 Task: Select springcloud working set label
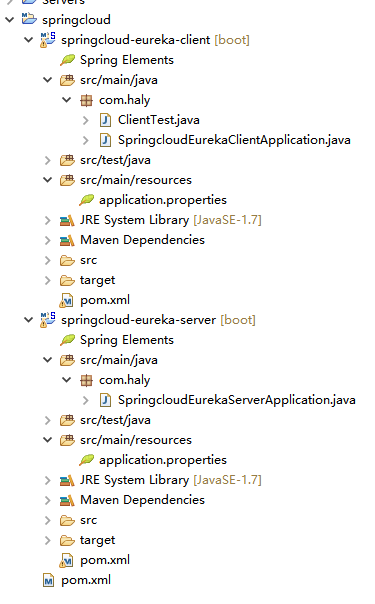point(76,20)
